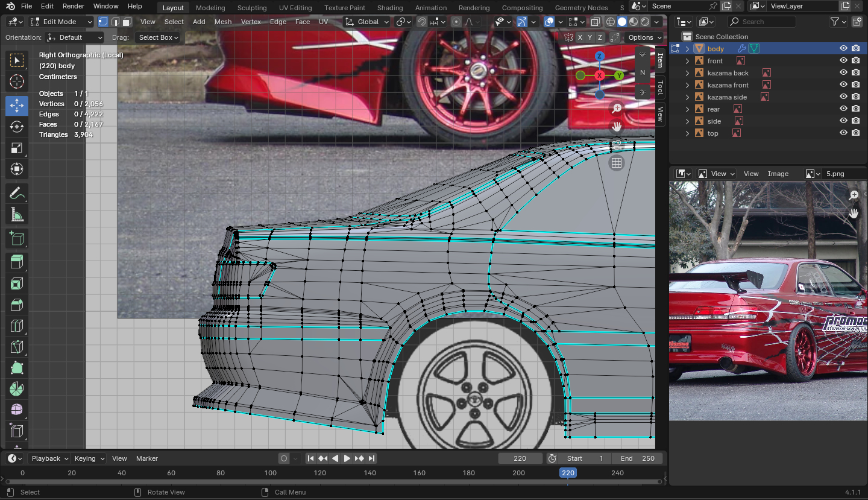This screenshot has width=868, height=500.
Task: Open the Marker menu in the timeline
Action: coord(147,458)
